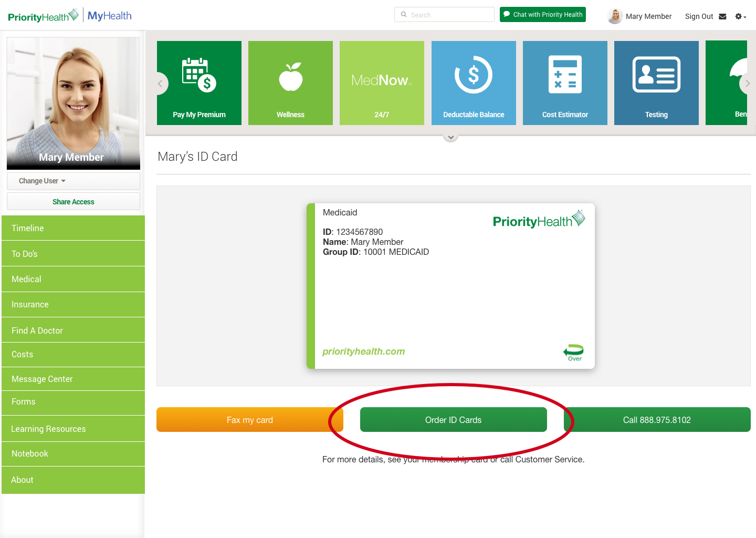Open Medical in the sidebar
Viewport: 756px width, 538px height.
[73, 279]
